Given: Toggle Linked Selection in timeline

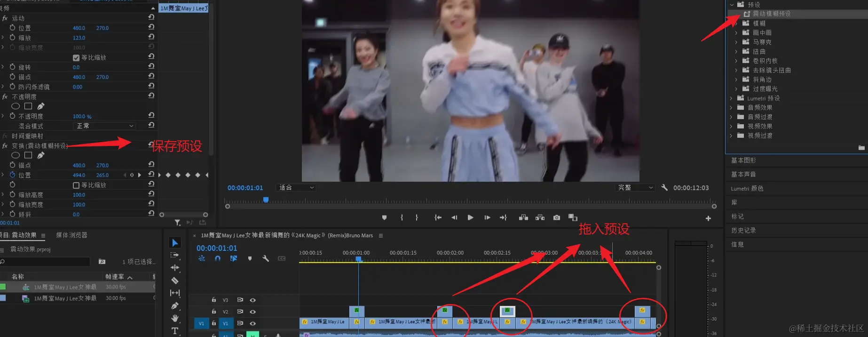Looking at the screenshot, I should pos(234,258).
